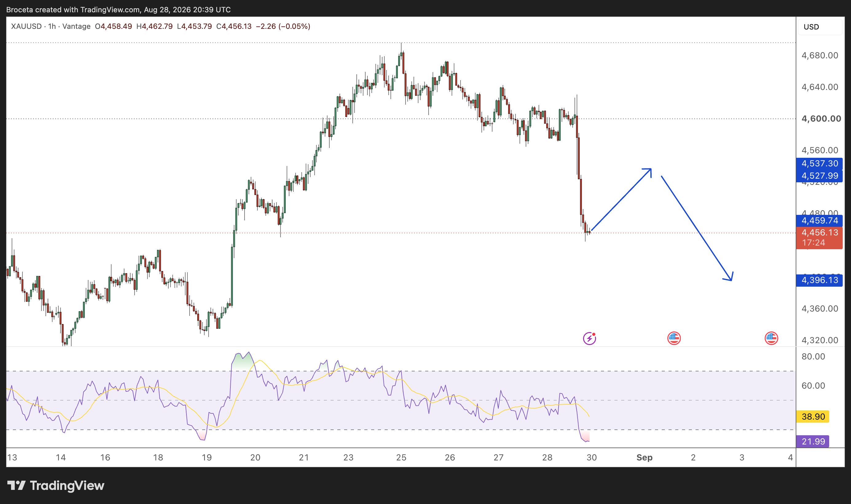
Task: Click the countdown timer 17:24
Action: click(813, 243)
